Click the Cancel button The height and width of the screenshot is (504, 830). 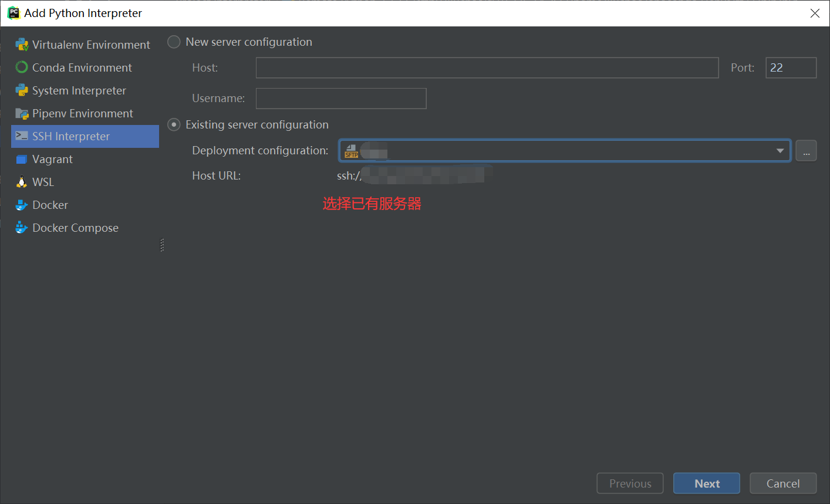click(783, 483)
